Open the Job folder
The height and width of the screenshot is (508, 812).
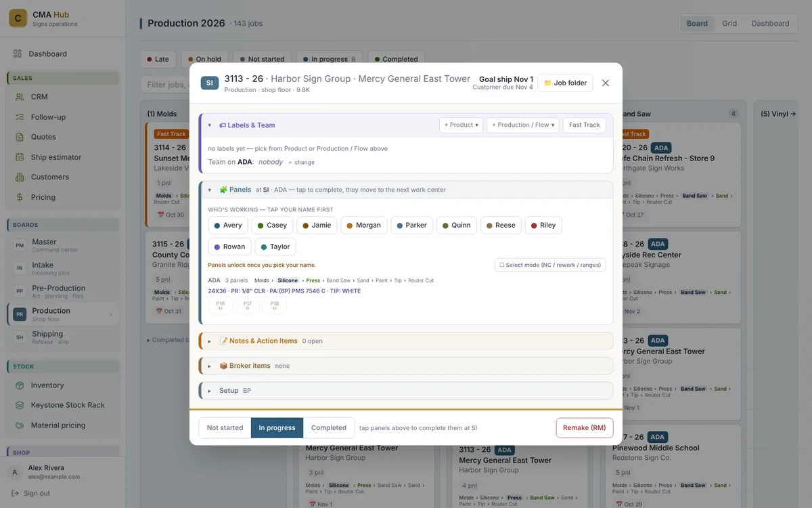(x=565, y=83)
